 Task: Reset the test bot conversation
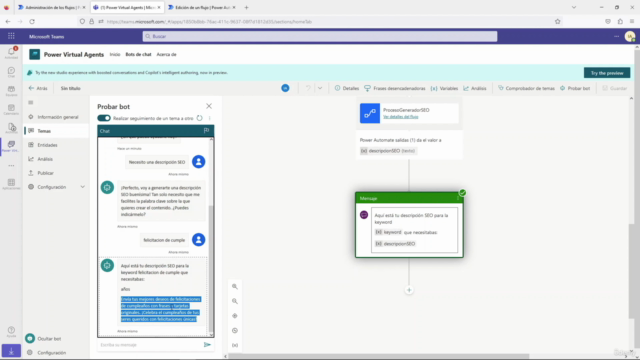[x=199, y=118]
